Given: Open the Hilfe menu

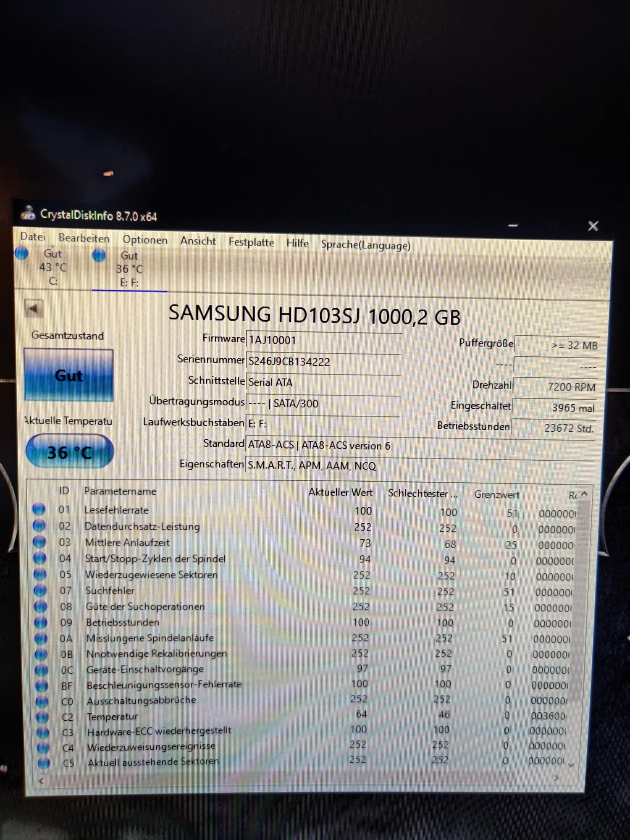Looking at the screenshot, I should 297,243.
